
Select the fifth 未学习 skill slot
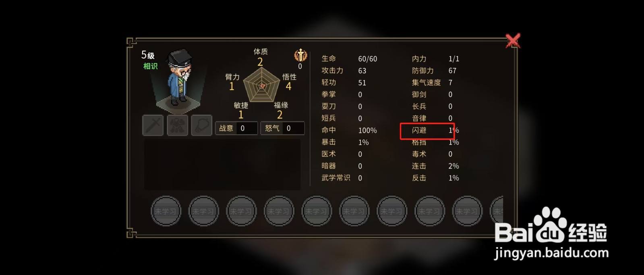coord(317,211)
